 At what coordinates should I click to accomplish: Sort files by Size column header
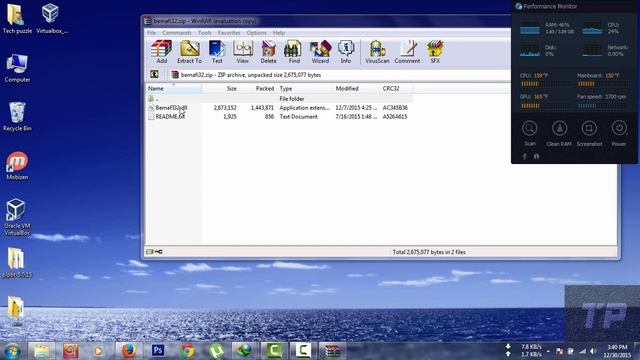point(220,88)
